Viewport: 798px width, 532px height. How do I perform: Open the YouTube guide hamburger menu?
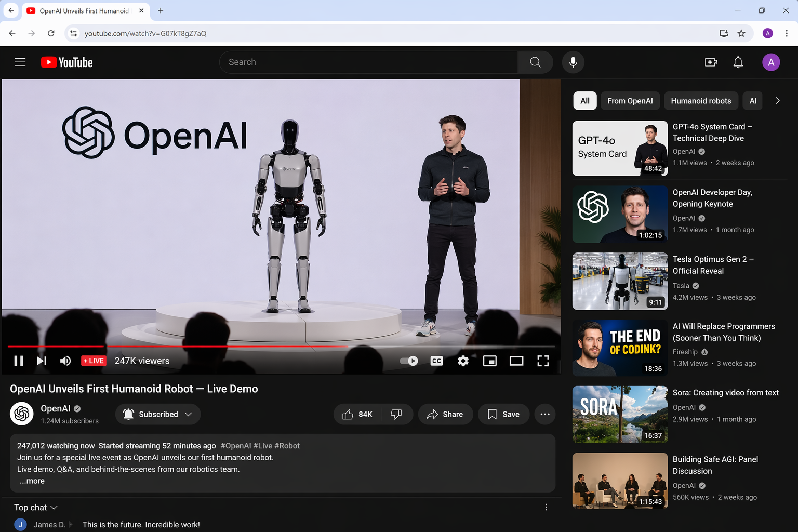[20, 62]
